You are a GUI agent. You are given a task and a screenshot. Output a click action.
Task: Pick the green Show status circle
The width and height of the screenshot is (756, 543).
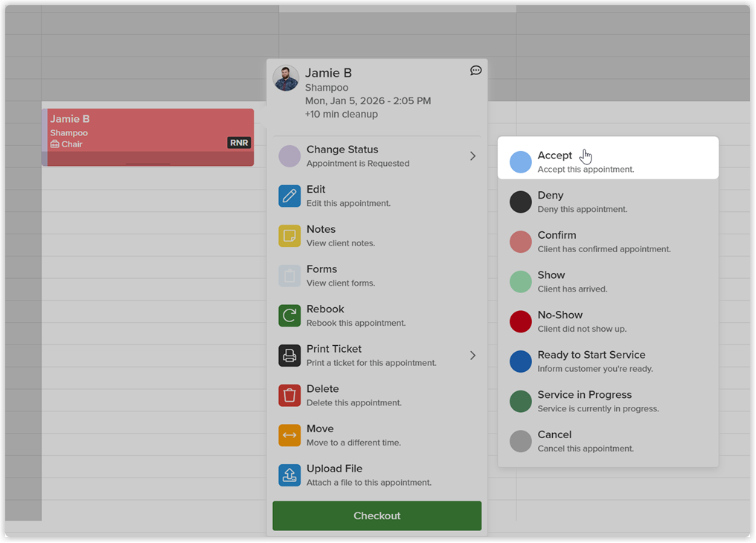coord(521,282)
